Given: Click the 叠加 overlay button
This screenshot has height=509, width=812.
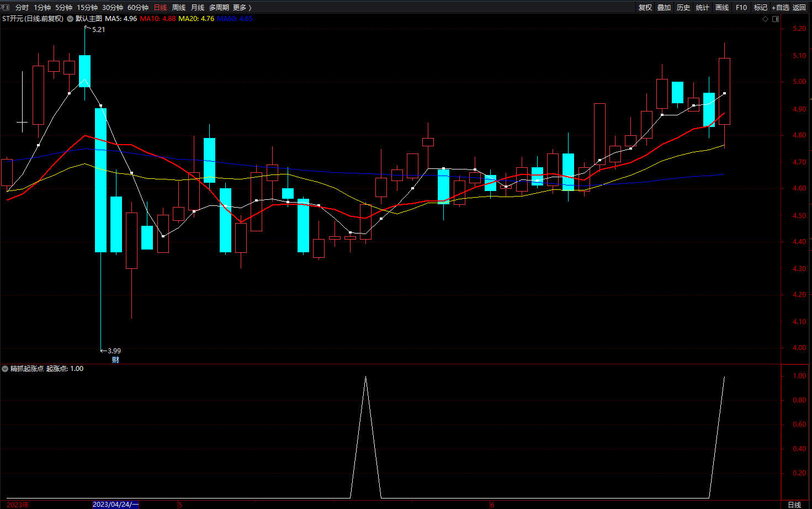Looking at the screenshot, I should tap(664, 8).
